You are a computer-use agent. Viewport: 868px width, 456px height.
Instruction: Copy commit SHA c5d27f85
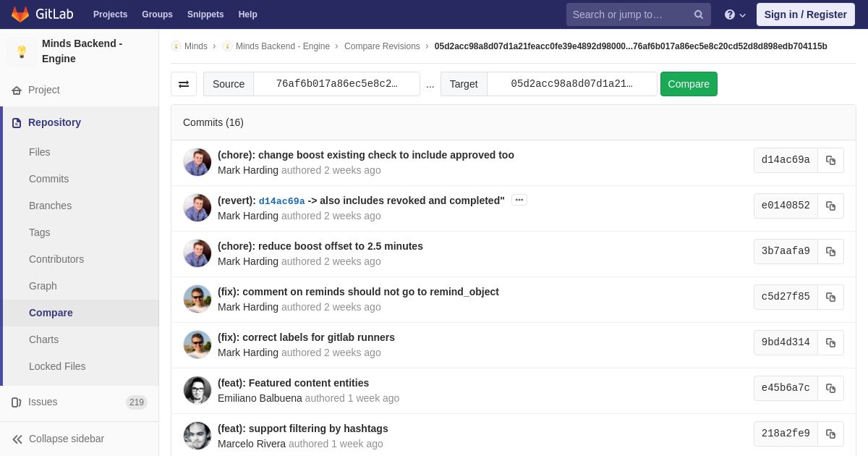(x=830, y=297)
